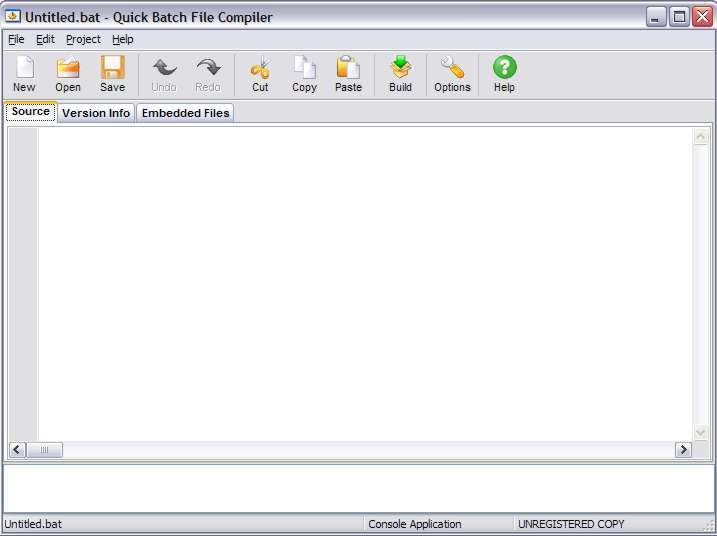Switch to the Version Info tab
This screenshot has width=717, height=536.
tap(96, 113)
